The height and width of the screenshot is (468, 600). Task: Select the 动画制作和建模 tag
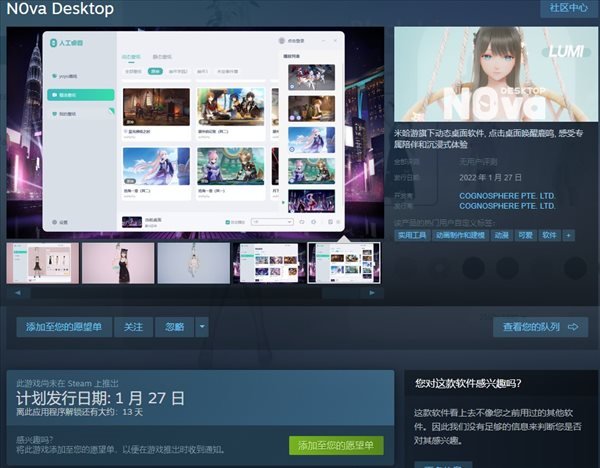pos(460,235)
